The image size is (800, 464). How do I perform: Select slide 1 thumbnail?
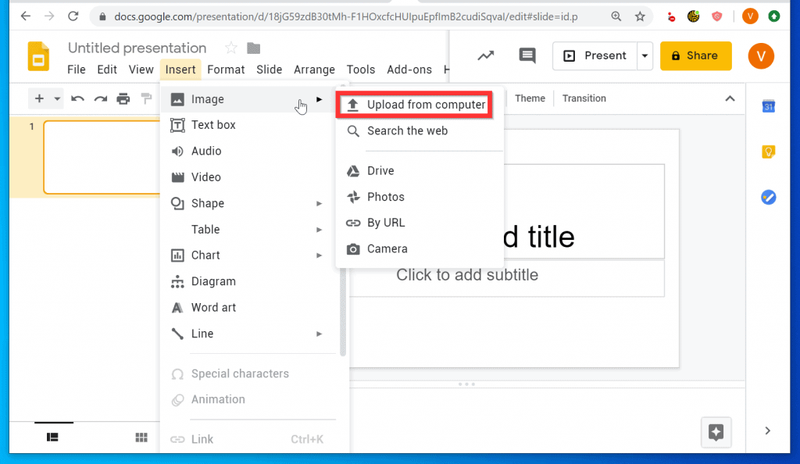[102, 157]
